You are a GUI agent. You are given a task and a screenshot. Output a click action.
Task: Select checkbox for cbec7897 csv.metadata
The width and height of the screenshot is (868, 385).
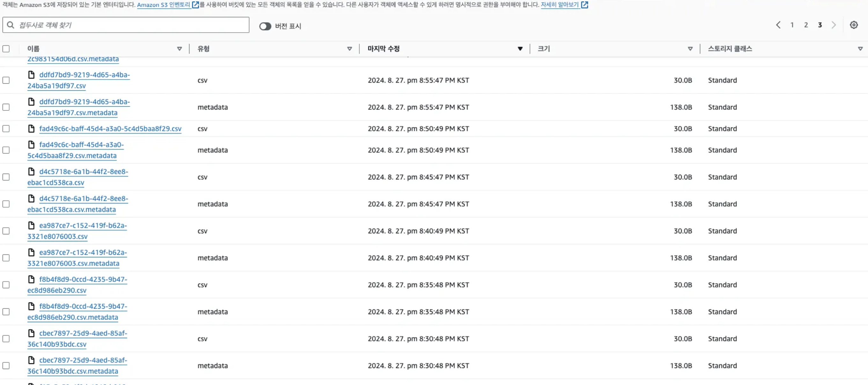pos(6,366)
